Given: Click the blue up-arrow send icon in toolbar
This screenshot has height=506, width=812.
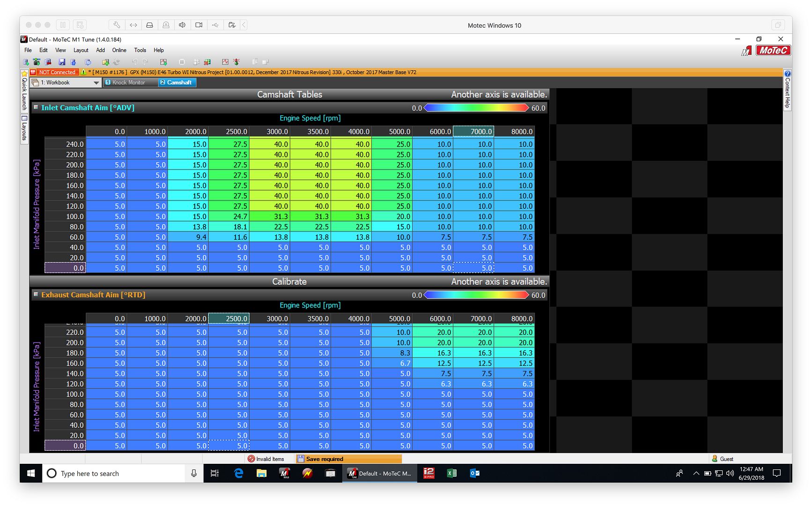Looking at the screenshot, I should (x=74, y=62).
